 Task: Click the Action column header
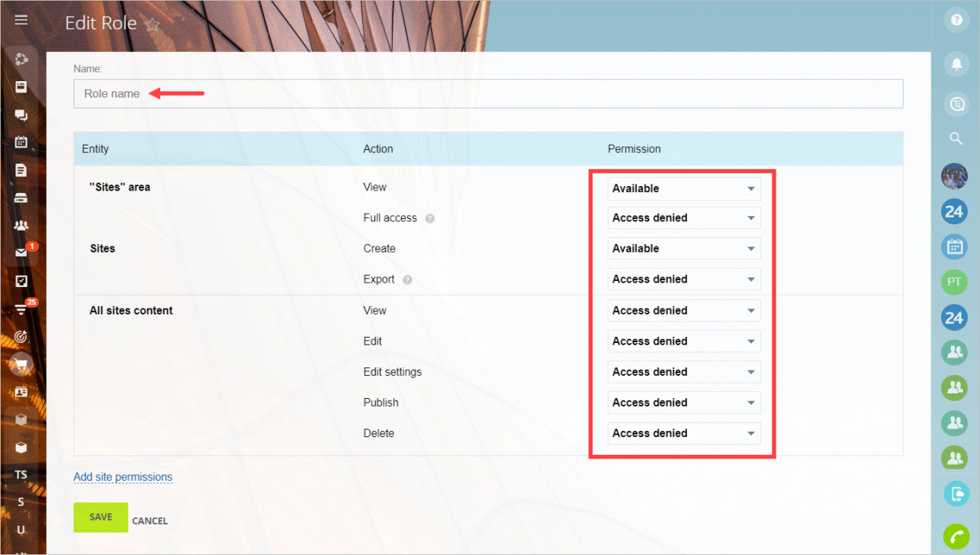pos(378,149)
